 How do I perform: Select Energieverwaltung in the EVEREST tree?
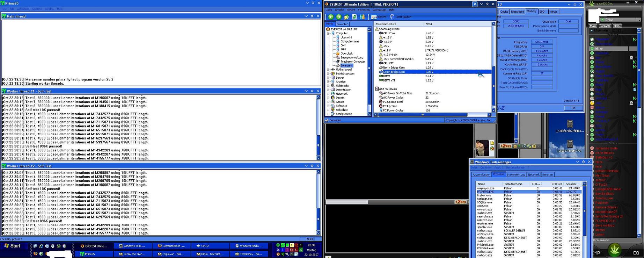coord(352,58)
